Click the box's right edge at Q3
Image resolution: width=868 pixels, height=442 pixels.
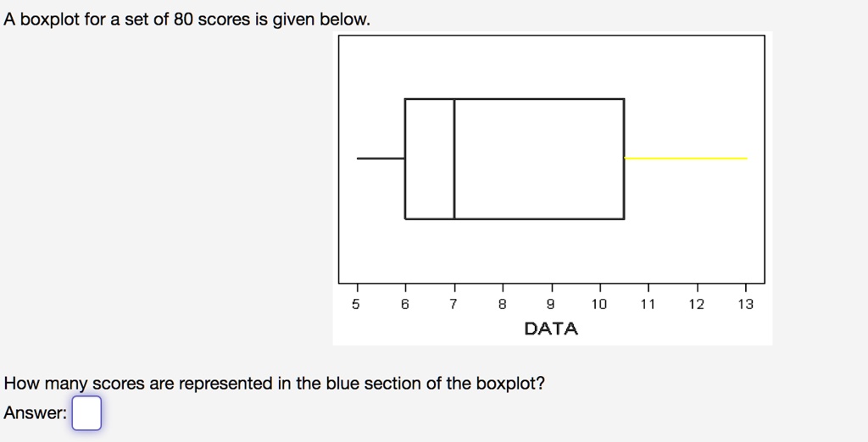pyautogui.click(x=625, y=159)
